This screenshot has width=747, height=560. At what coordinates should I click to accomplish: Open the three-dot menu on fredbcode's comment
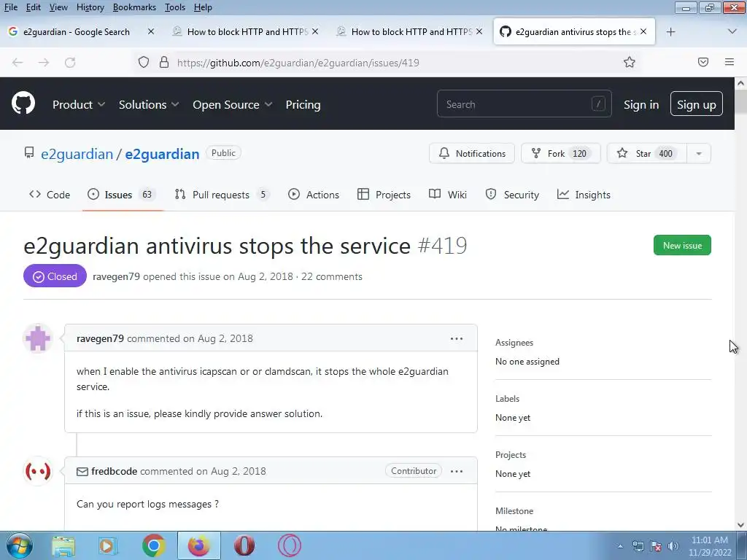point(457,471)
